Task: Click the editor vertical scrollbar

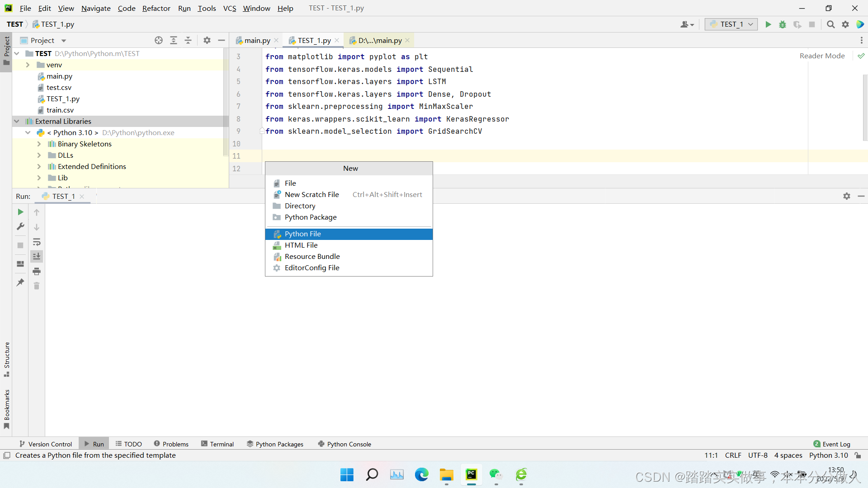Action: click(865, 108)
